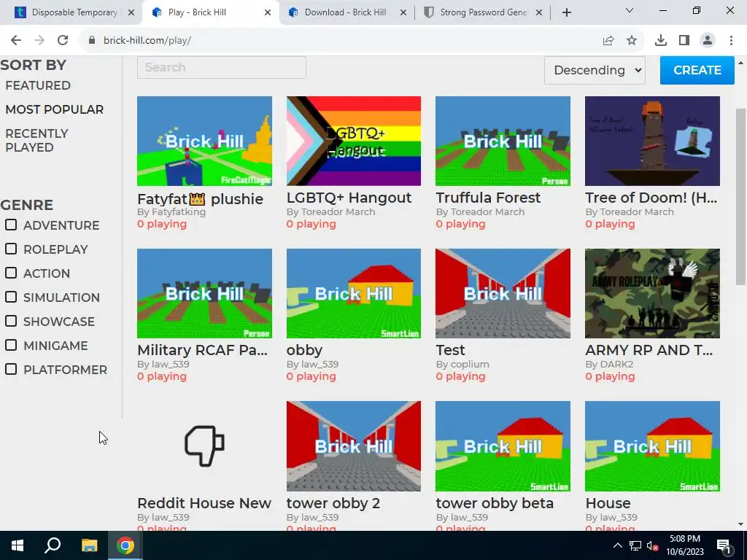Check the Showcase genre filter

11,321
